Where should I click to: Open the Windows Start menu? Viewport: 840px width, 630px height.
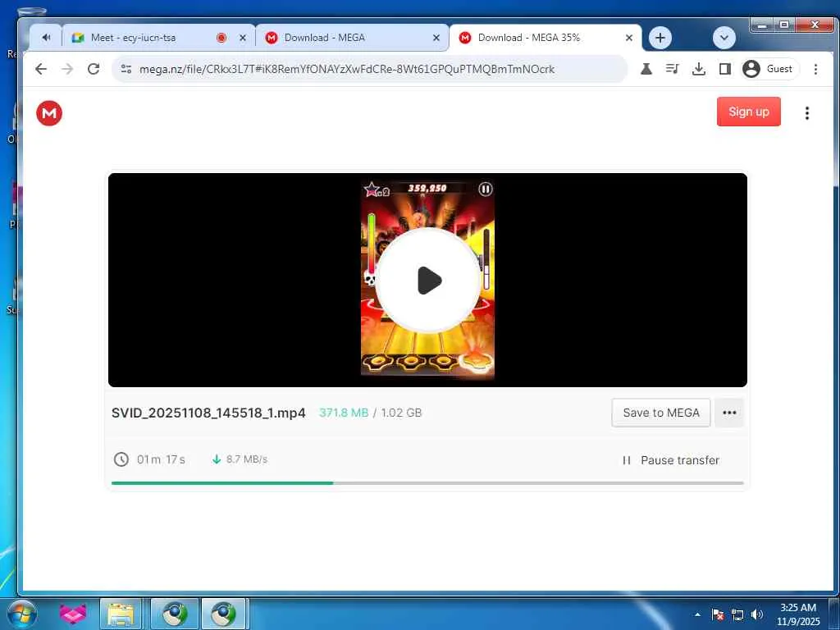(21, 614)
